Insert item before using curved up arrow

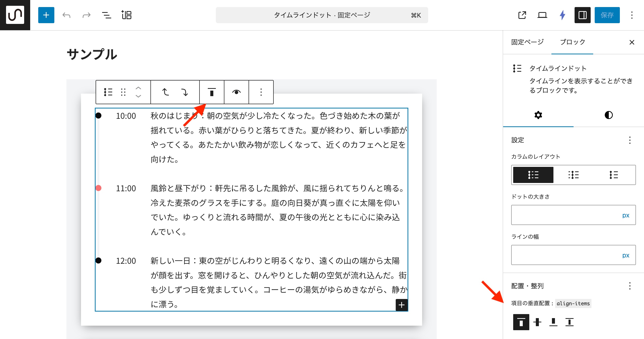tap(165, 92)
